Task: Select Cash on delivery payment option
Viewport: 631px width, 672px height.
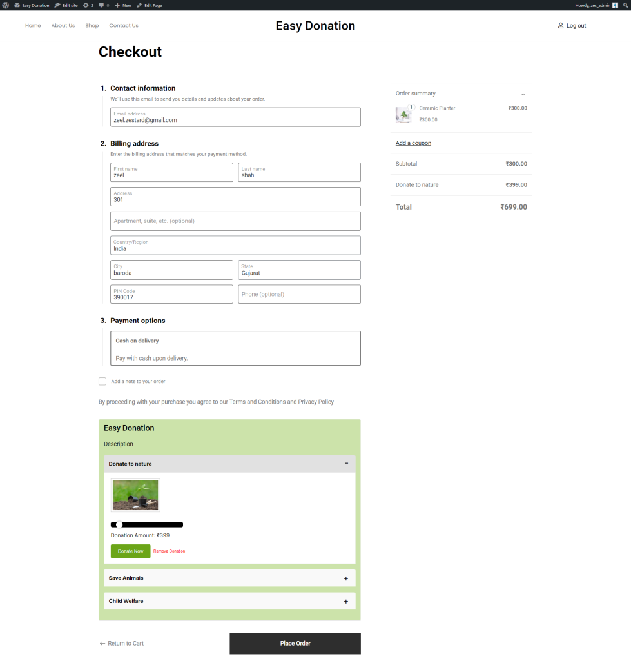Action: pyautogui.click(x=235, y=348)
